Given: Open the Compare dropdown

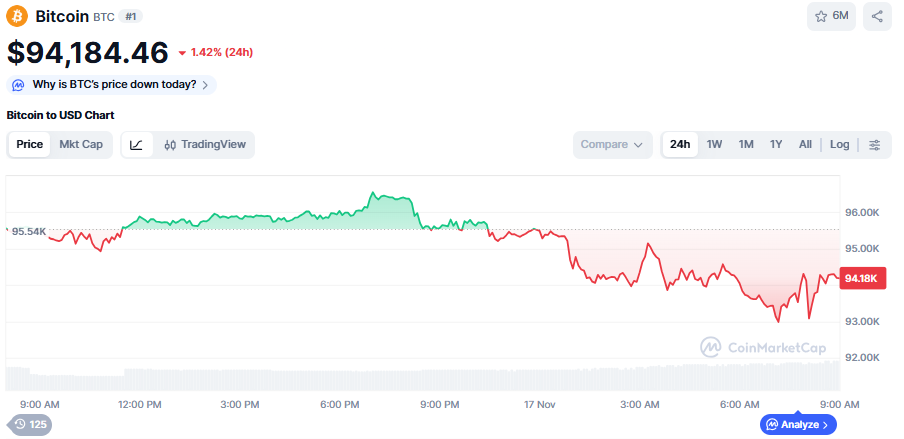Looking at the screenshot, I should tap(611, 144).
